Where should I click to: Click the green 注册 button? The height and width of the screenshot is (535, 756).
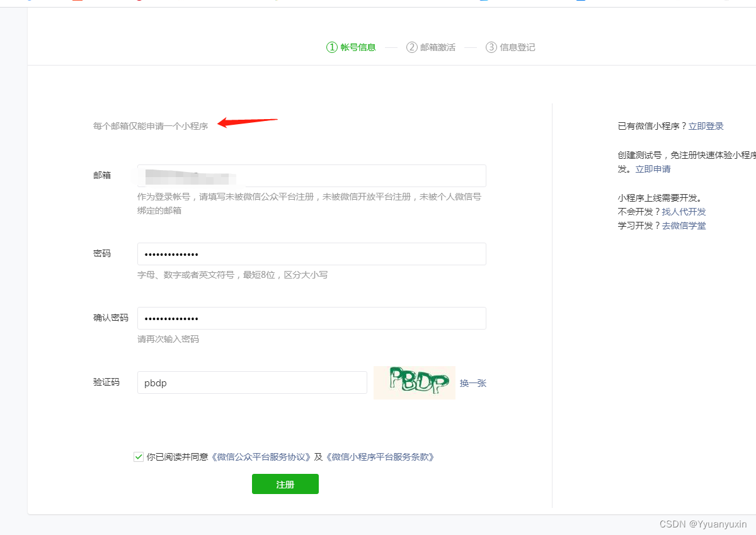285,484
